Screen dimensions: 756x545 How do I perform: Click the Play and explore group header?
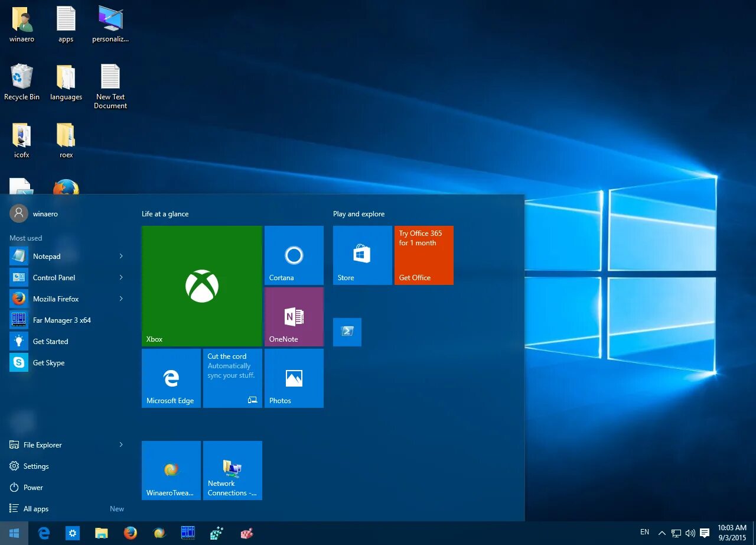359,214
